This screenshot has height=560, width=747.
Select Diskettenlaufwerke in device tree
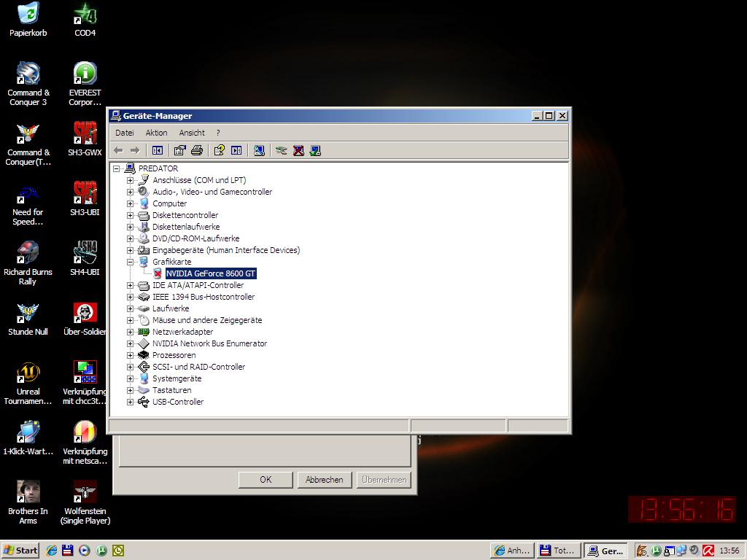(x=186, y=227)
